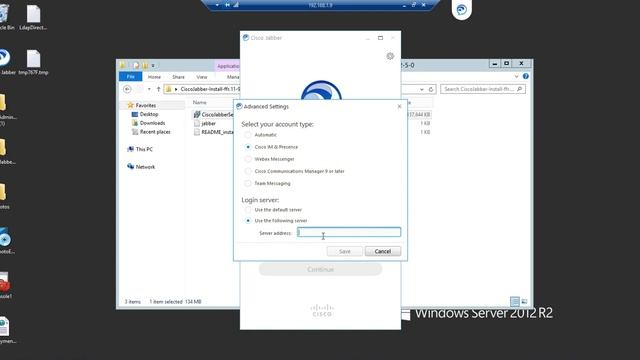Select Network in the navigation pane
Viewport: 640px width, 360px height.
145,167
